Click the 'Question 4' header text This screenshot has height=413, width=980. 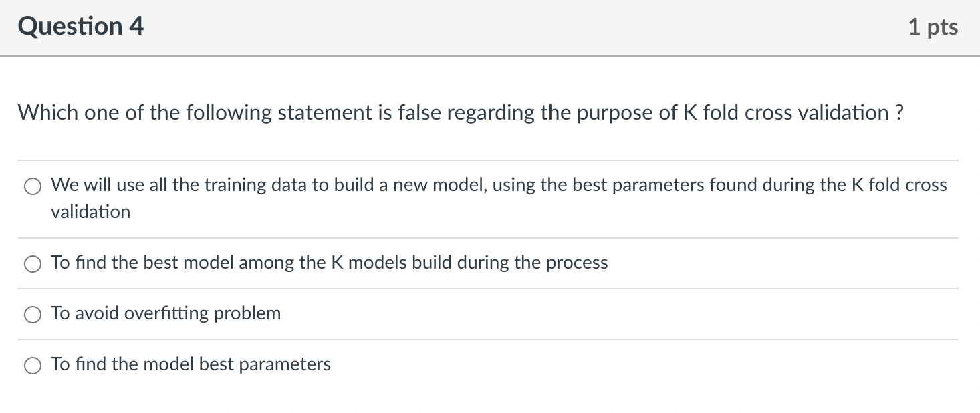(x=80, y=26)
